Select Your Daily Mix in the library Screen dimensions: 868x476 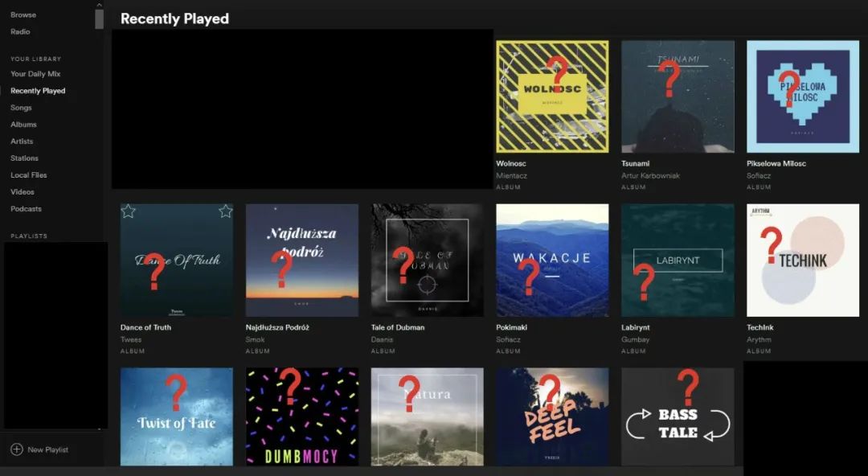[35, 74]
